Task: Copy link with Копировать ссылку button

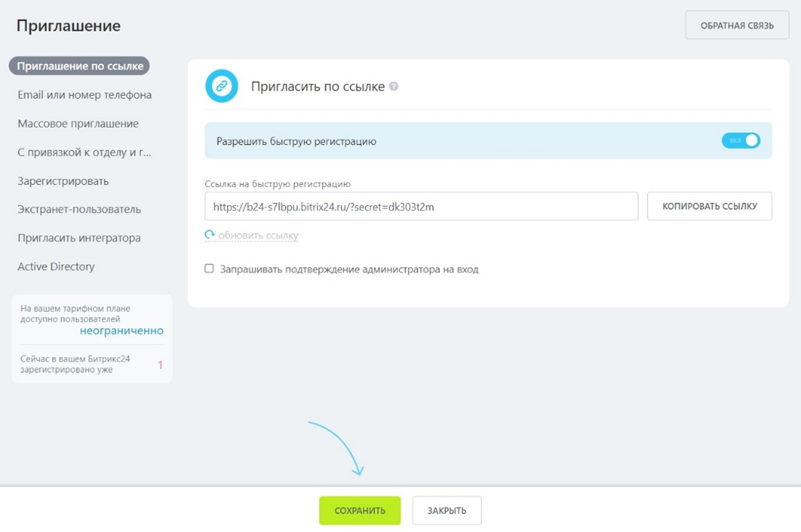Action: (709, 206)
